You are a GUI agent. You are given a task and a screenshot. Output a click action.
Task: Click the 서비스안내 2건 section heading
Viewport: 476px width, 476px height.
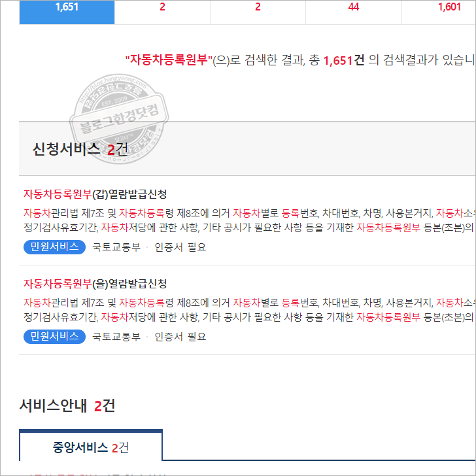point(67,405)
